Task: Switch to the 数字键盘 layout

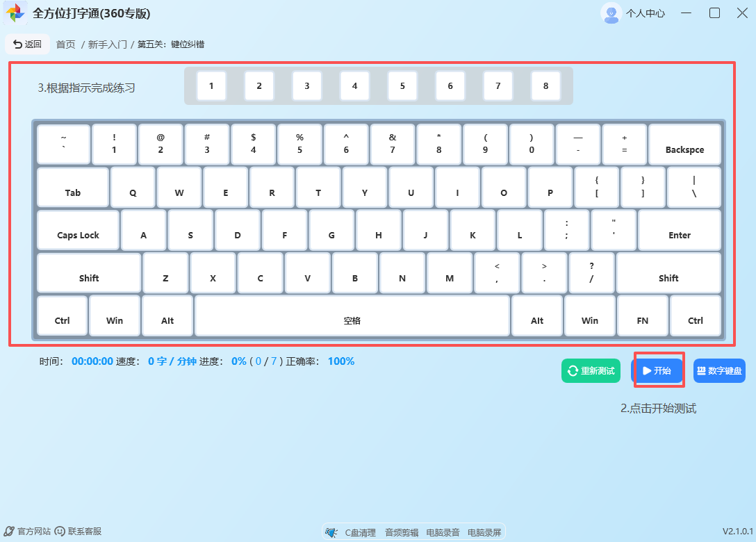Action: pyautogui.click(x=719, y=371)
